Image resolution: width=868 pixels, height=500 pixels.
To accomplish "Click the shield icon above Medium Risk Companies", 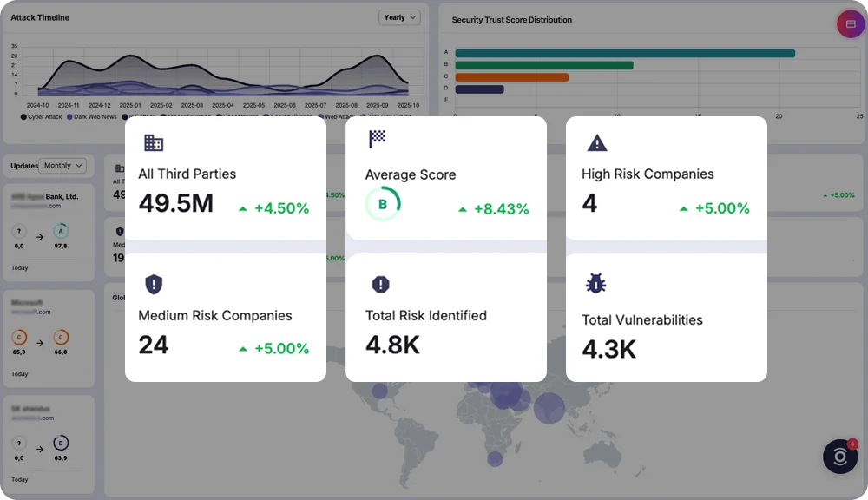I will (x=154, y=284).
